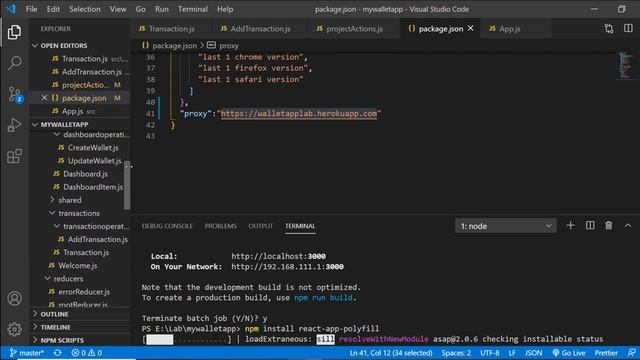This screenshot has height=360, width=640.
Task: Open the Terminal menu
Action: point(193,9)
